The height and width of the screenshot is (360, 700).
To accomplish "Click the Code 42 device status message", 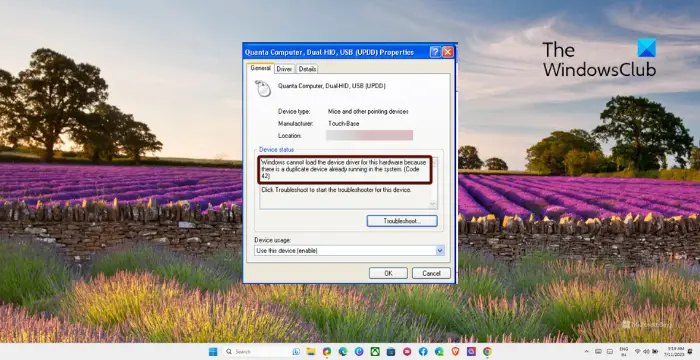I will point(345,169).
